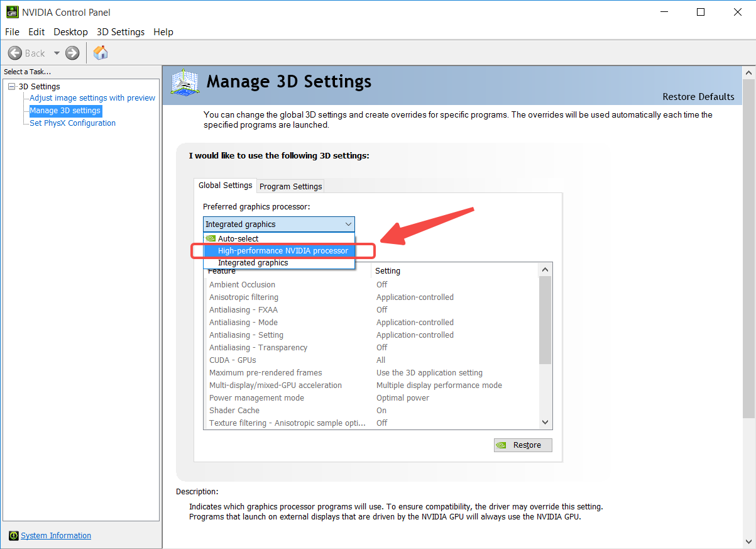Click the main page scroll down arrow
The width and height of the screenshot is (756, 549).
(748, 541)
